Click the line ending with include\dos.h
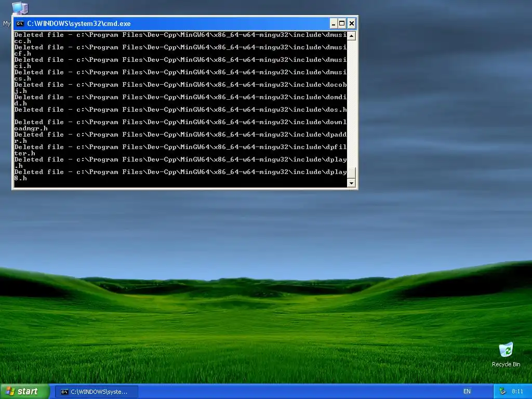Screen dimensions: 532x399 (x=180, y=110)
